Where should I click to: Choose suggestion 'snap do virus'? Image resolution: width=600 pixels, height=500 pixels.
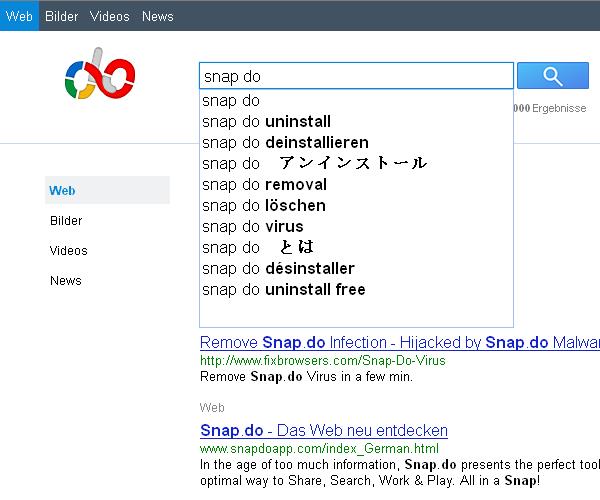tap(356, 226)
